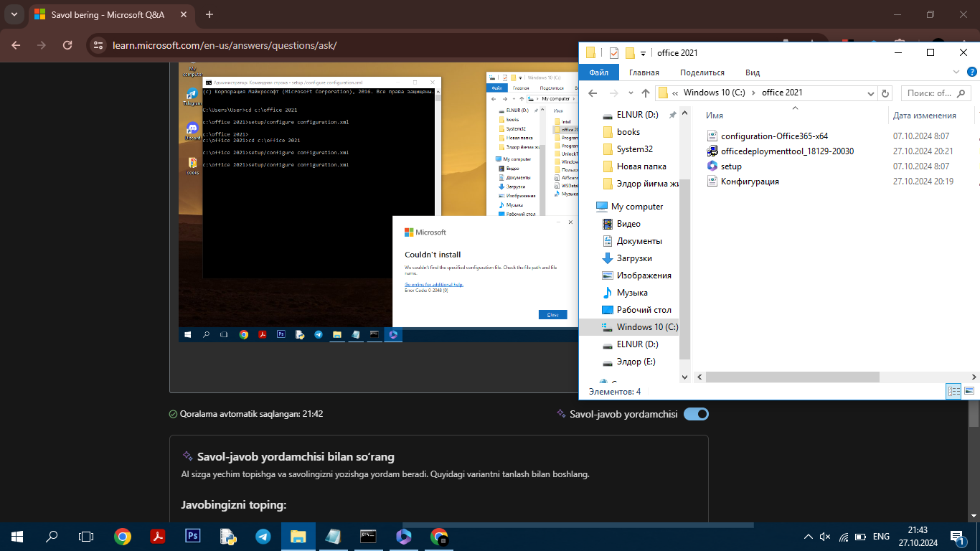980x551 pixels.
Task: Click Explorer New folder quick access icon
Action: 630,53
